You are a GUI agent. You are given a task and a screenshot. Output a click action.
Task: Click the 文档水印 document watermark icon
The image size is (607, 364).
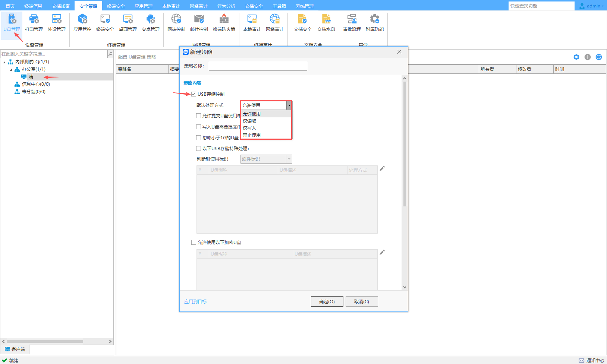click(326, 22)
